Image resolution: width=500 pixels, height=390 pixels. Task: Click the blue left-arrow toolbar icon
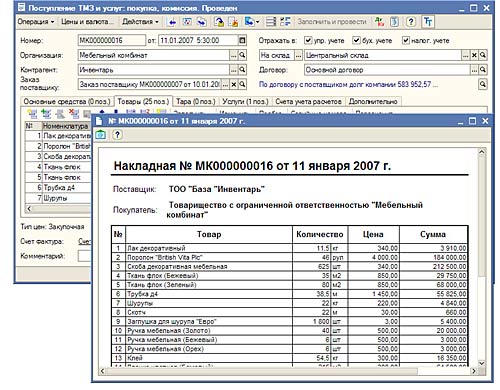pos(172,22)
